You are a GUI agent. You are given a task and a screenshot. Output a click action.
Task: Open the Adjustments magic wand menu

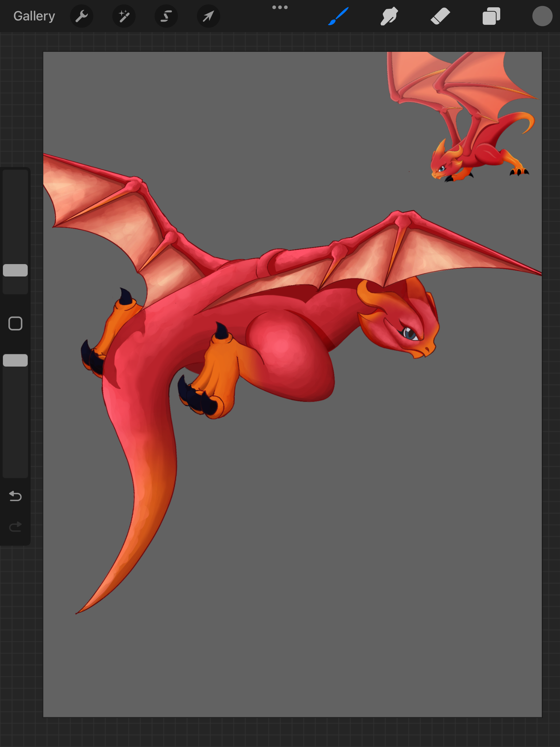point(124,16)
